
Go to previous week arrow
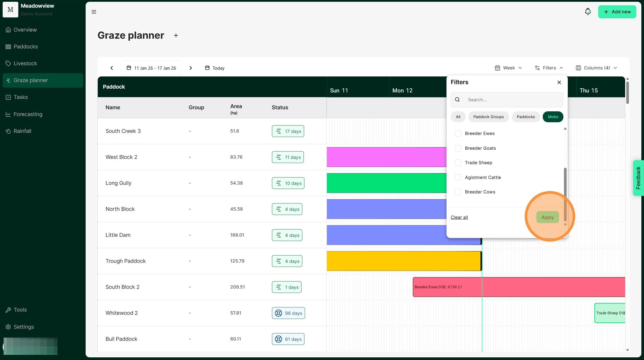tap(112, 68)
